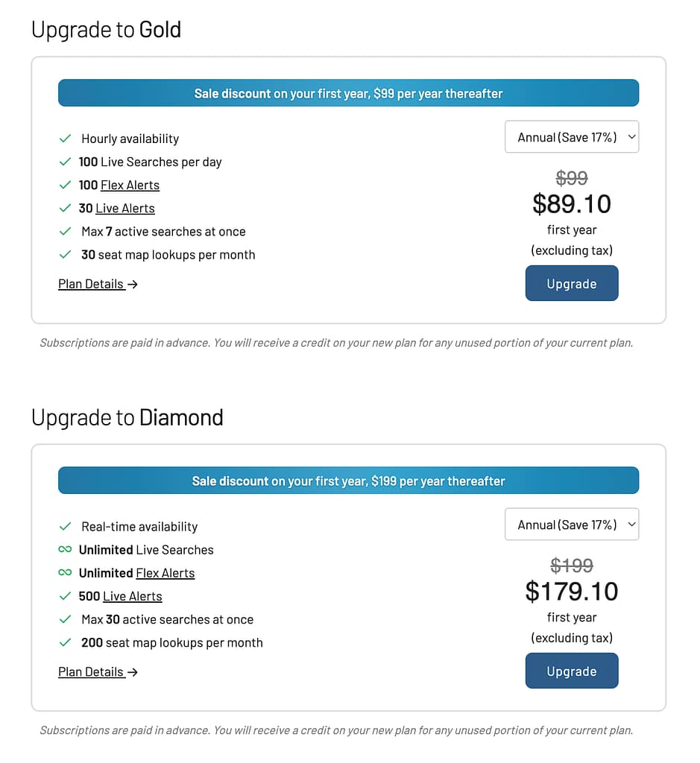This screenshot has width=700, height=763.
Task: Open the Gold plan Annual billing dropdown
Action: 572,136
